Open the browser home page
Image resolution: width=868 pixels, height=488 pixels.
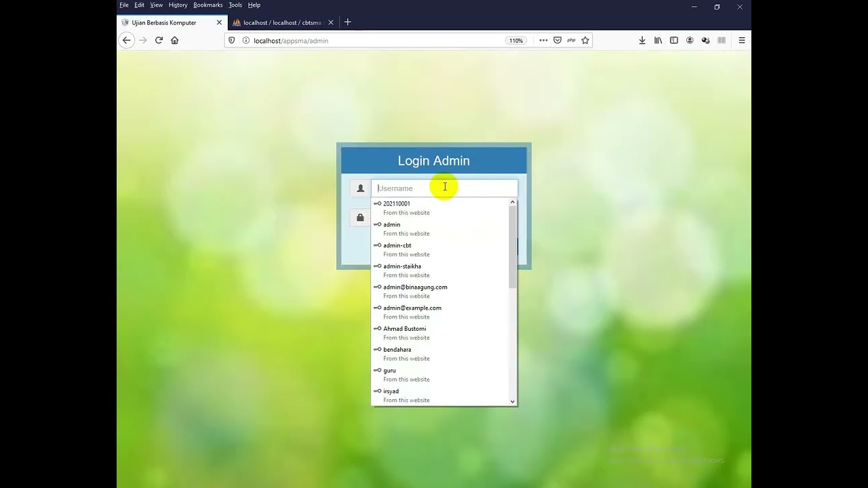click(174, 41)
